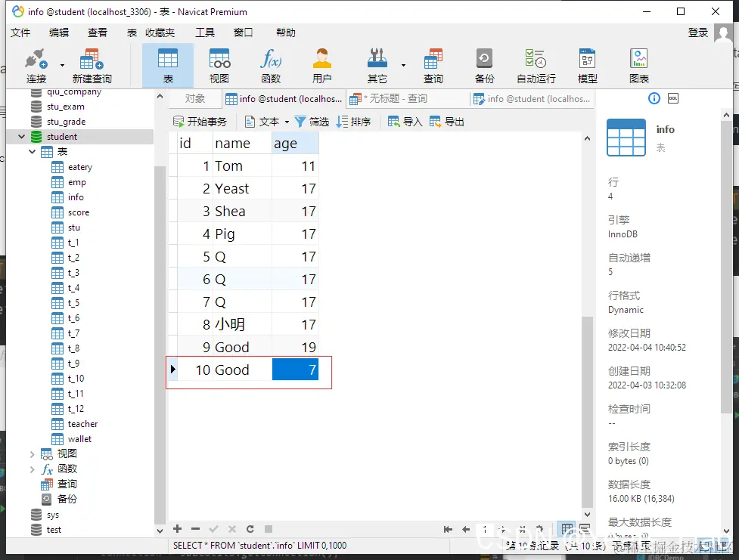This screenshot has width=739, height=560.
Task: Click the 其它 tools toolbar icon
Action: click(x=377, y=66)
